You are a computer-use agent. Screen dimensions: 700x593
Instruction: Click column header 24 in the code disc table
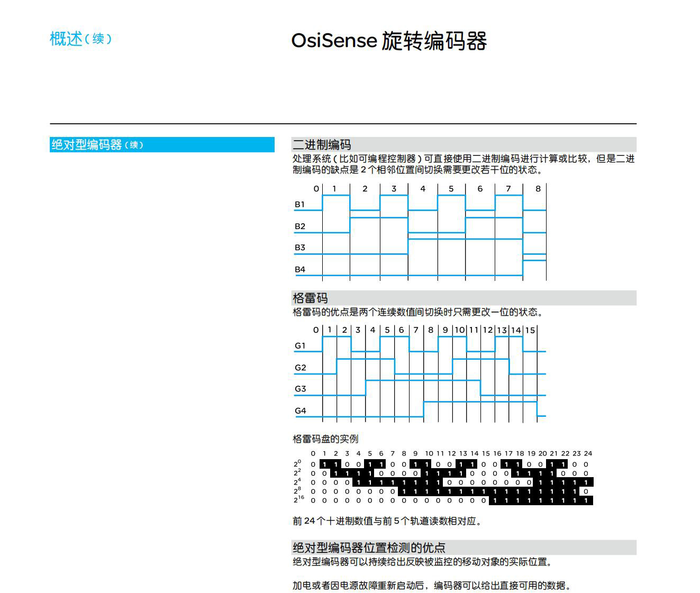(588, 453)
